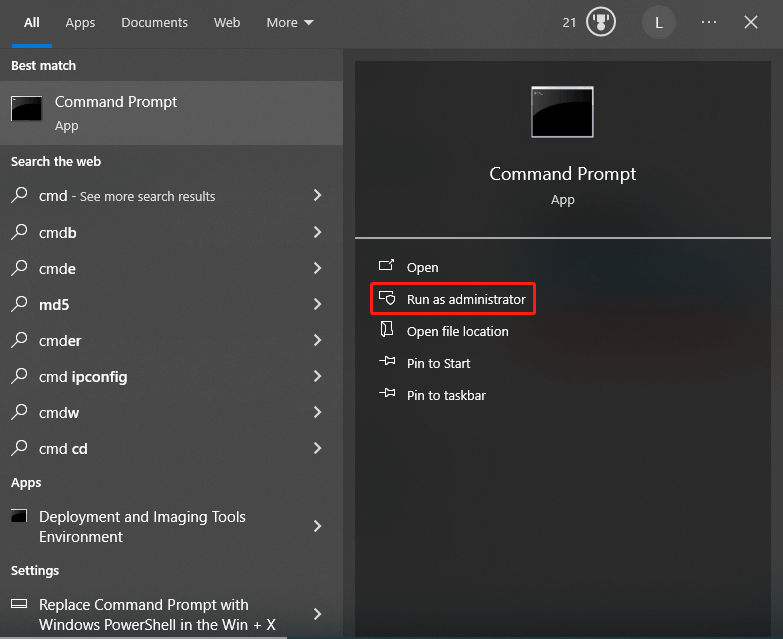Select the cmdw web suggestion
The height and width of the screenshot is (639, 783).
pos(171,412)
